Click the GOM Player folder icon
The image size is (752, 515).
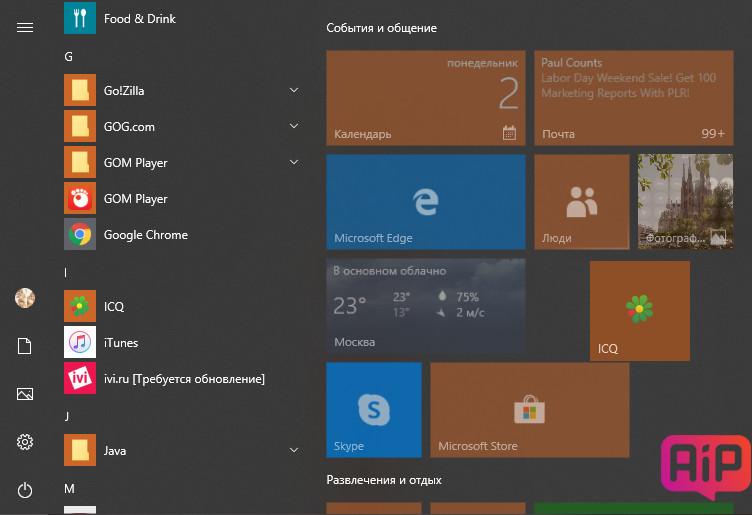click(x=80, y=162)
